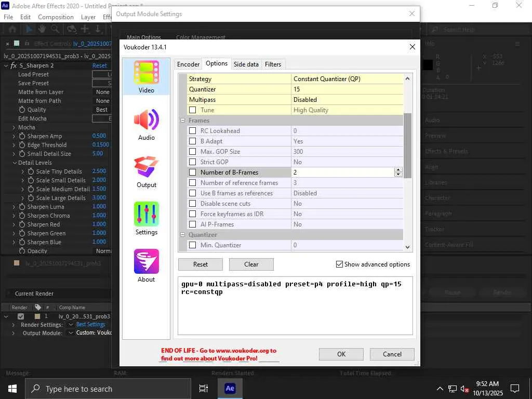The height and width of the screenshot is (399, 532).
Task: Enable the Number of B-Frames checkbox
Action: coord(192,172)
